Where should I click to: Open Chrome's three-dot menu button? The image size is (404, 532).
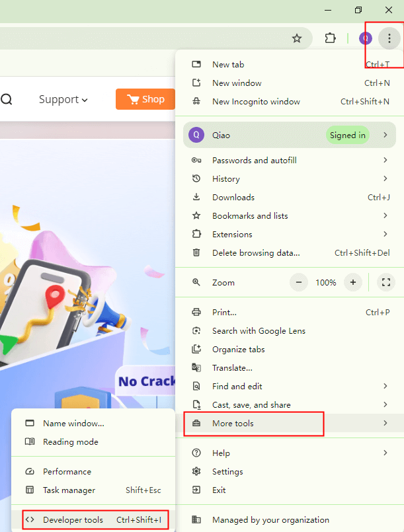pos(389,38)
